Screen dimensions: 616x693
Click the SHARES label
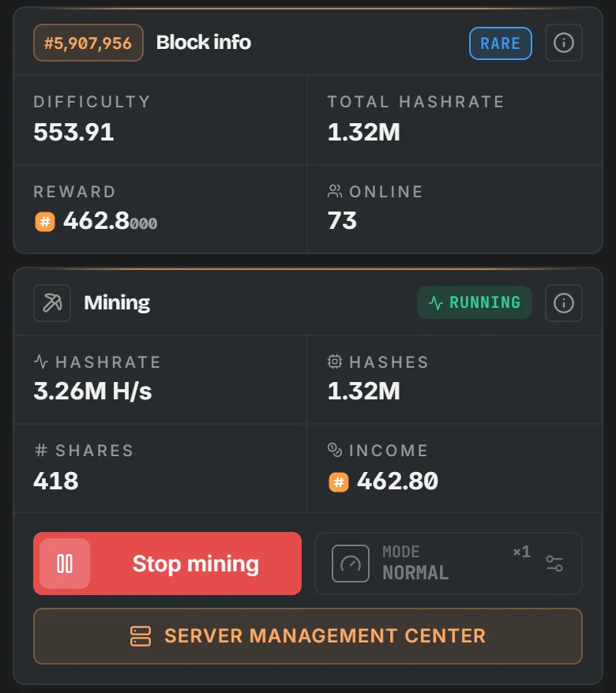[94, 451]
